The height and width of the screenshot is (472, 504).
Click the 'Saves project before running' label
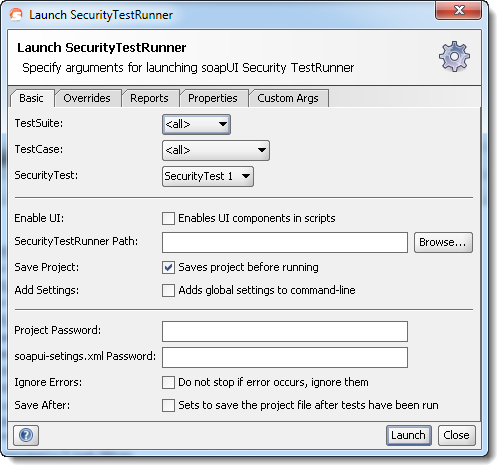(x=248, y=267)
